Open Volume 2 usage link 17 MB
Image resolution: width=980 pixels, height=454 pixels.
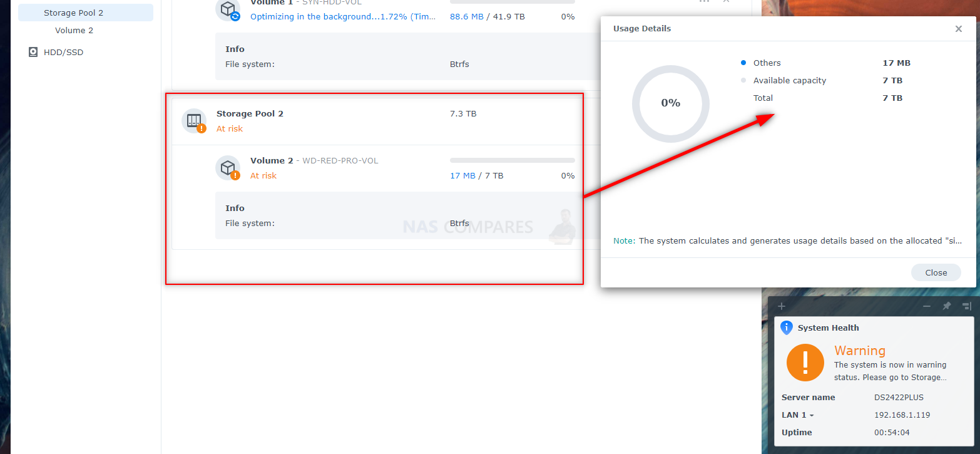pos(462,175)
